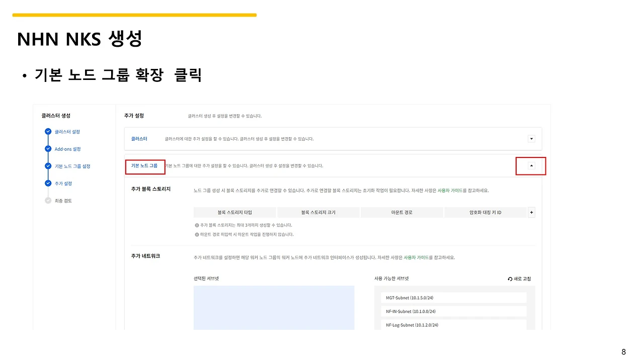Open 사용자 가이드 link in 추가 네트워크 section
The width and height of the screenshot is (644, 362).
pyautogui.click(x=417, y=257)
